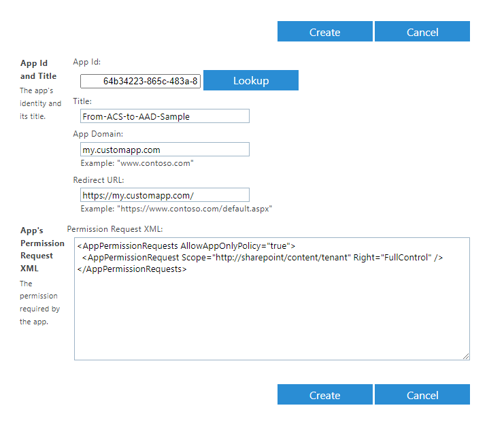Screen dimensions: 504x427
Task: Click the "App's Permission Request XML" section heading
Action: click(x=42, y=250)
